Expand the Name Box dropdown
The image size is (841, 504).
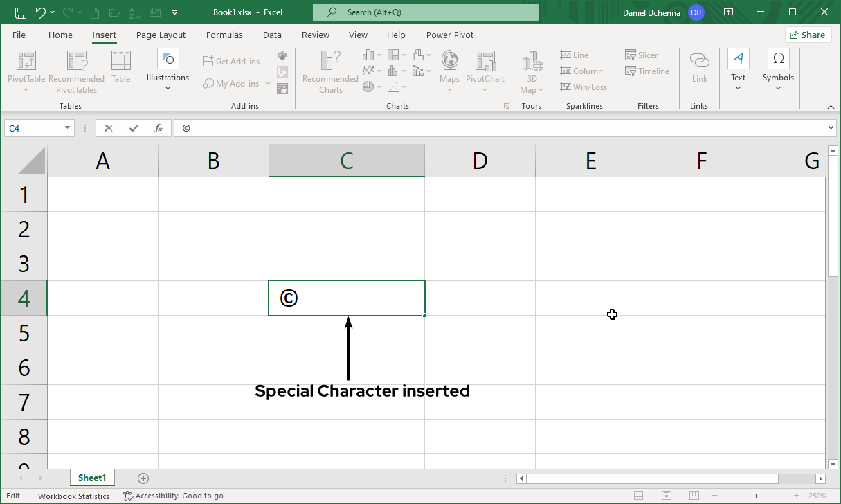pyautogui.click(x=66, y=128)
